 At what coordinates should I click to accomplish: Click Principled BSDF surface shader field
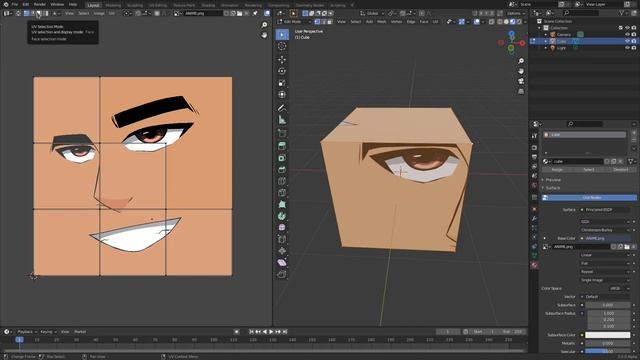point(605,210)
